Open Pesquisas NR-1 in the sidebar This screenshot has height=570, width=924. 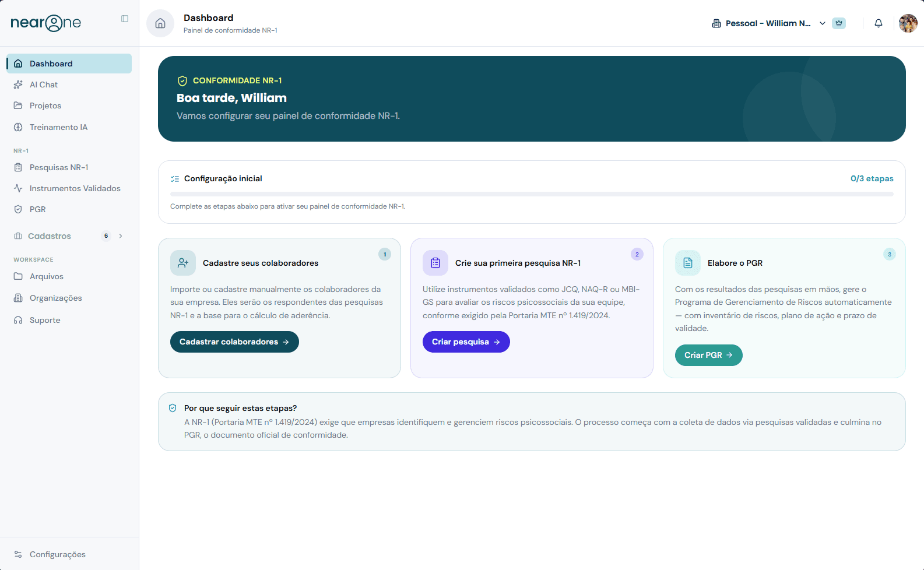[69, 167]
